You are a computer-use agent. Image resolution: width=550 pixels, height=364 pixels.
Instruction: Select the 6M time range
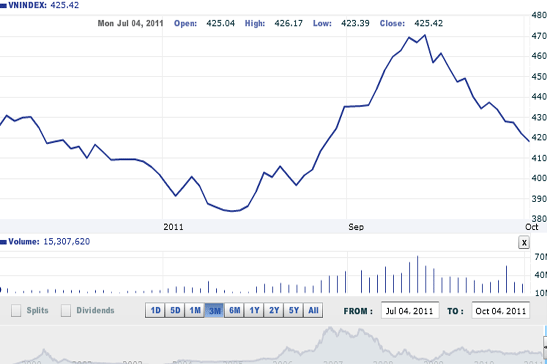[234, 310]
